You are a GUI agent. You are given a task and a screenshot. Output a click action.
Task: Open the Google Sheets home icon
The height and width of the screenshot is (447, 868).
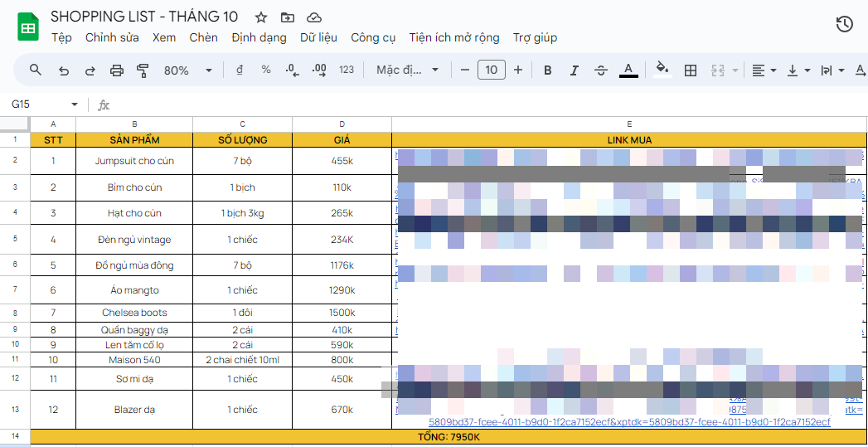[x=27, y=27]
